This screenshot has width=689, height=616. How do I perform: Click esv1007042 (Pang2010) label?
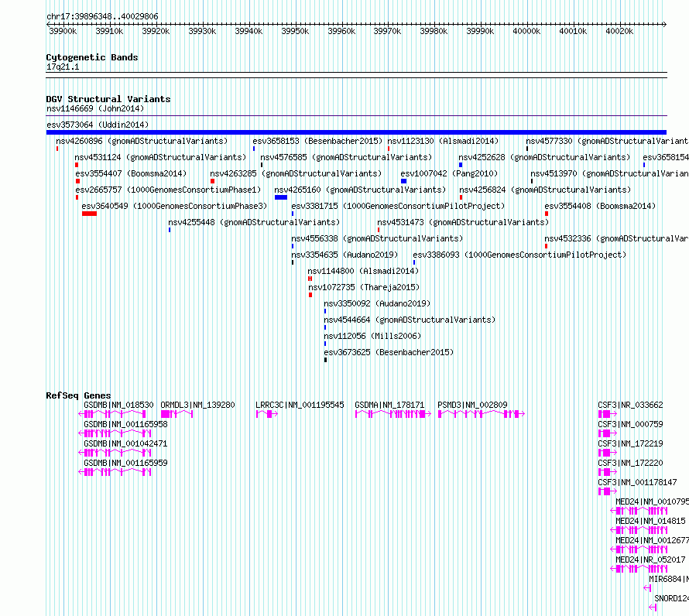[449, 173]
